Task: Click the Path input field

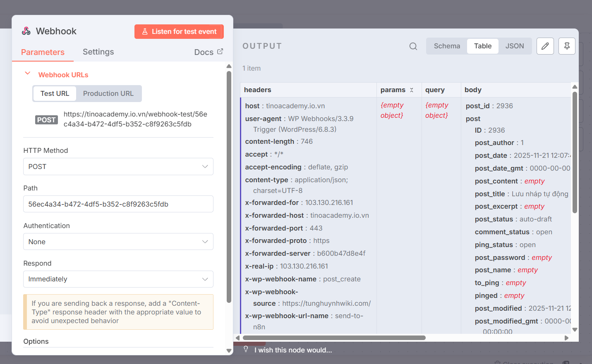Action: pyautogui.click(x=118, y=204)
